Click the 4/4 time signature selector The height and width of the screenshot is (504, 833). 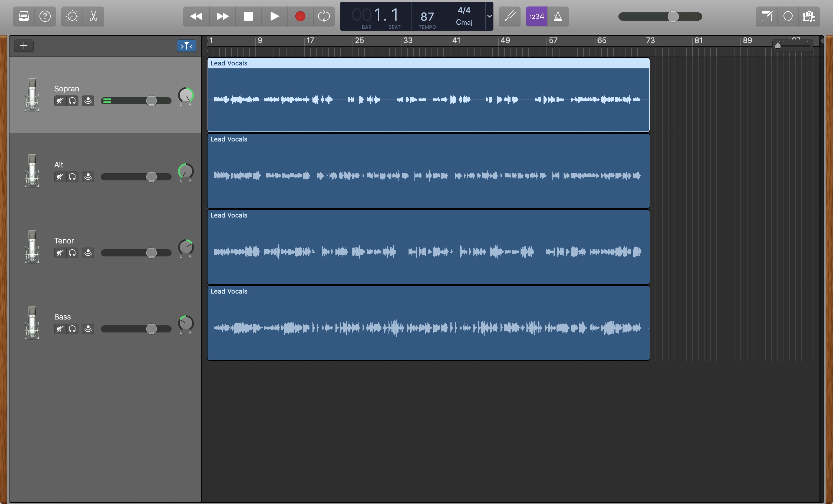[x=464, y=11]
